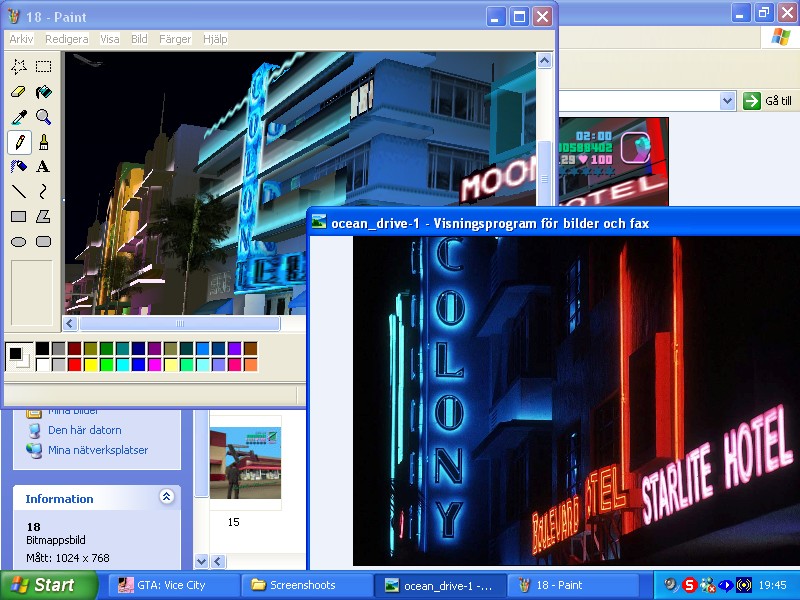The width and height of the screenshot is (800, 600).
Task: Open the Den här datorn link
Action: tap(84, 430)
